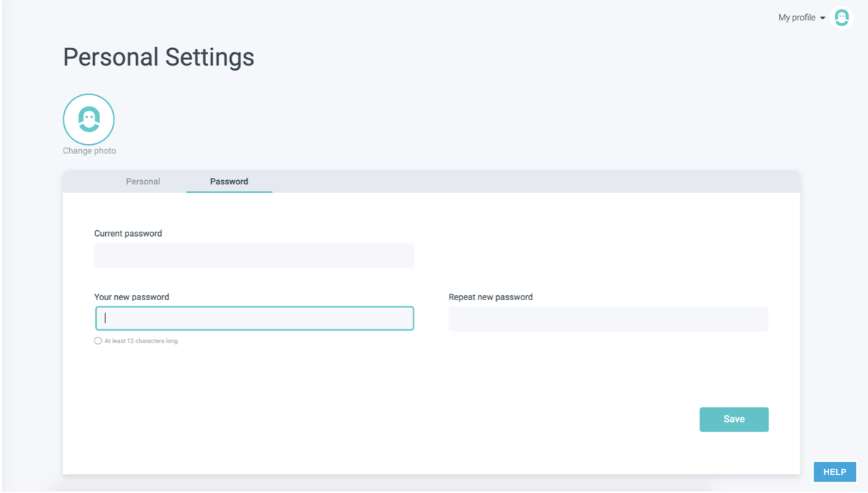
Task: Click the At least 12 characters long hint text
Action: click(141, 341)
